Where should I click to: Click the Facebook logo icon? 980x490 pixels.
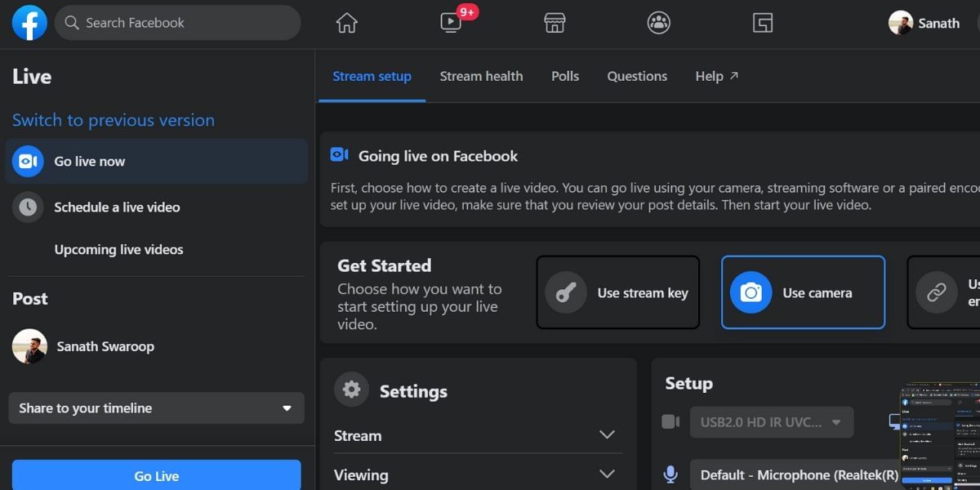(29, 23)
